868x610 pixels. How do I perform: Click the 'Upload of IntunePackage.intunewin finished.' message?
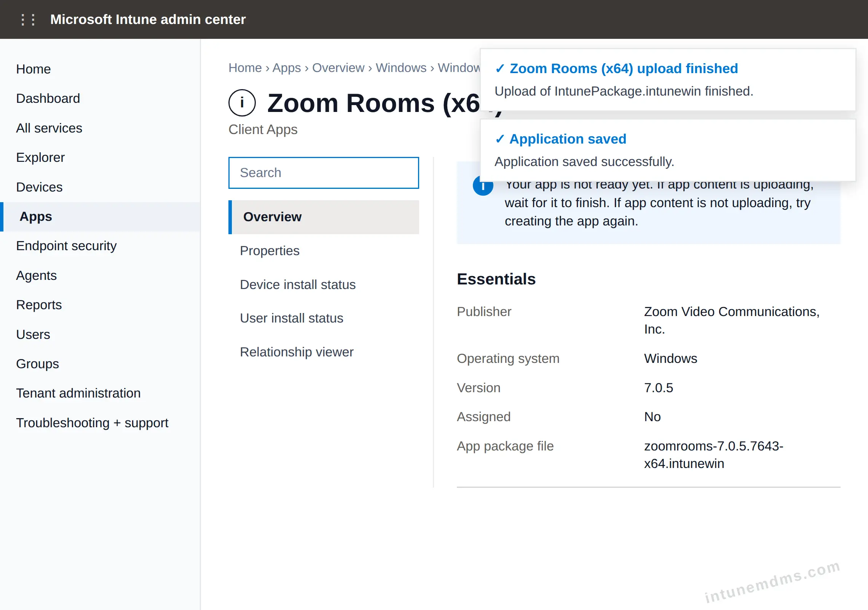pyautogui.click(x=624, y=91)
